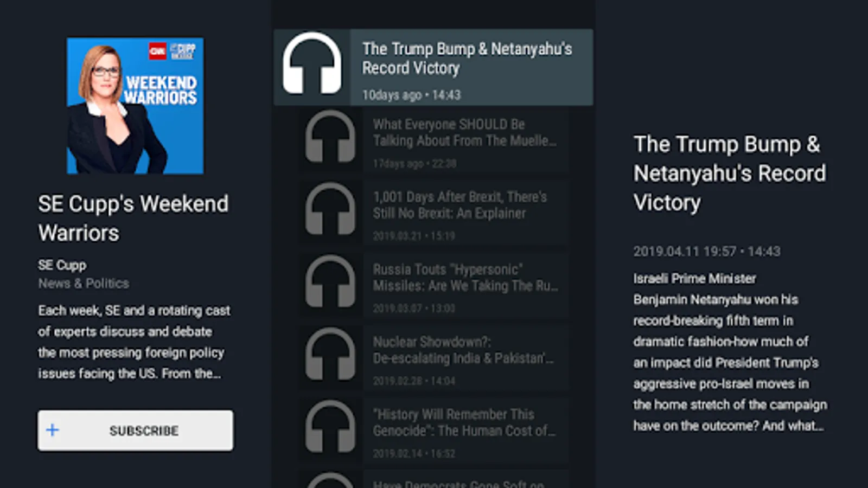Click headphone icon beside Genocide episode
The image size is (868, 488).
coord(330,427)
